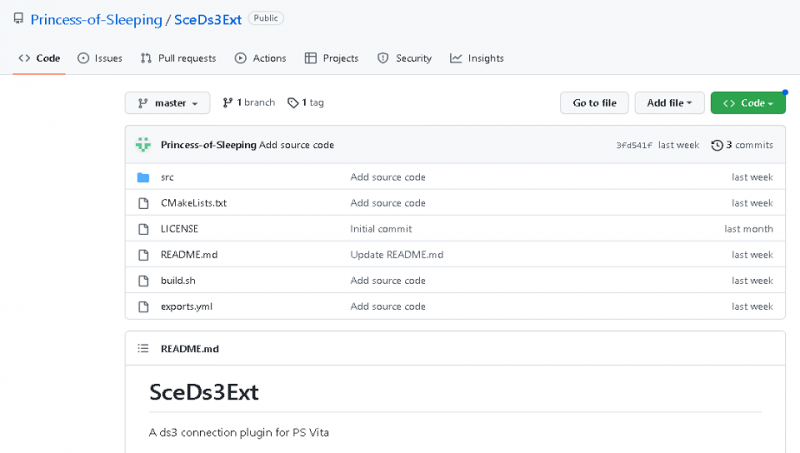This screenshot has width=800, height=453.
Task: Click the SceDs3Ext readme heading
Action: tap(204, 392)
